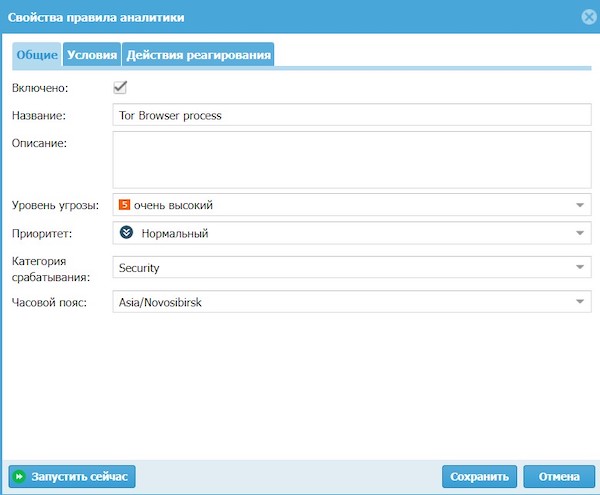Select the Общие tab
Screen dimensions: 600x495
pyautogui.click(x=36, y=55)
